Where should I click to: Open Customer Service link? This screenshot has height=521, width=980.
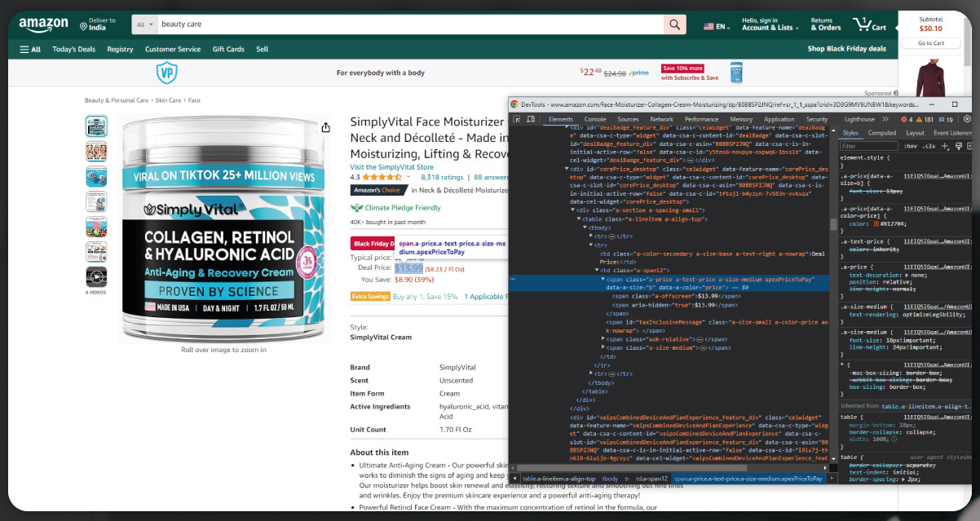(x=173, y=49)
